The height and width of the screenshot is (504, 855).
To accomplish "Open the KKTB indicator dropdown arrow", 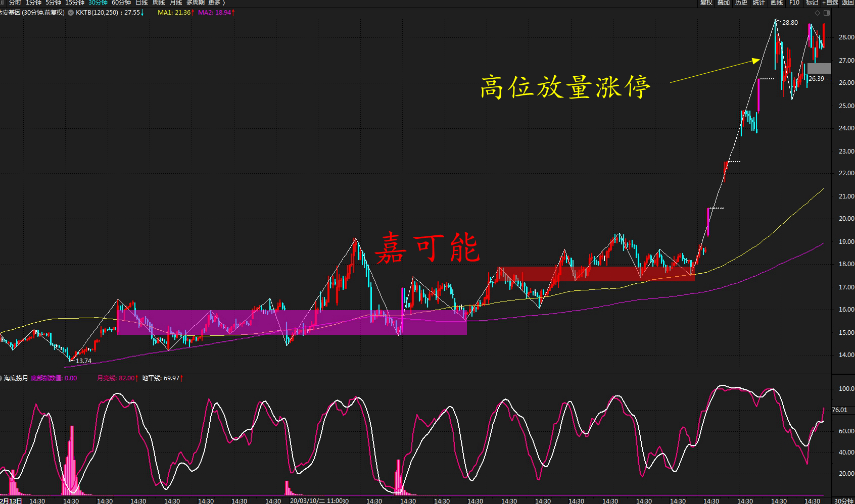I will tap(70, 13).
